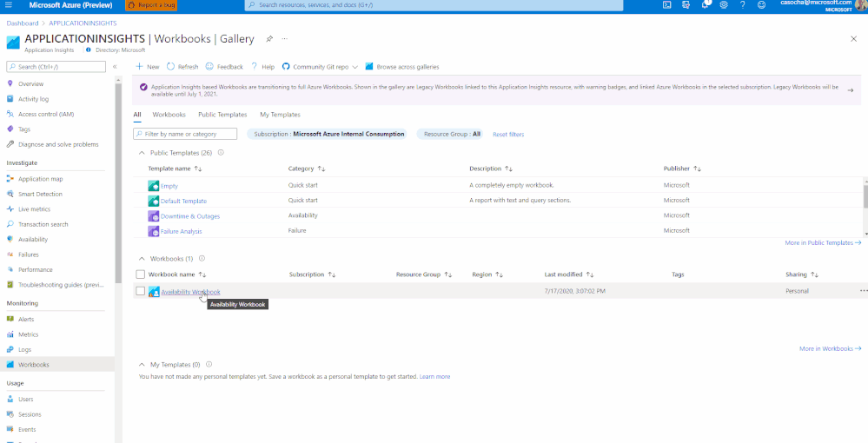Focus the Filter by name or category box
Image resolution: width=868 pixels, height=443 pixels.
[x=185, y=134]
